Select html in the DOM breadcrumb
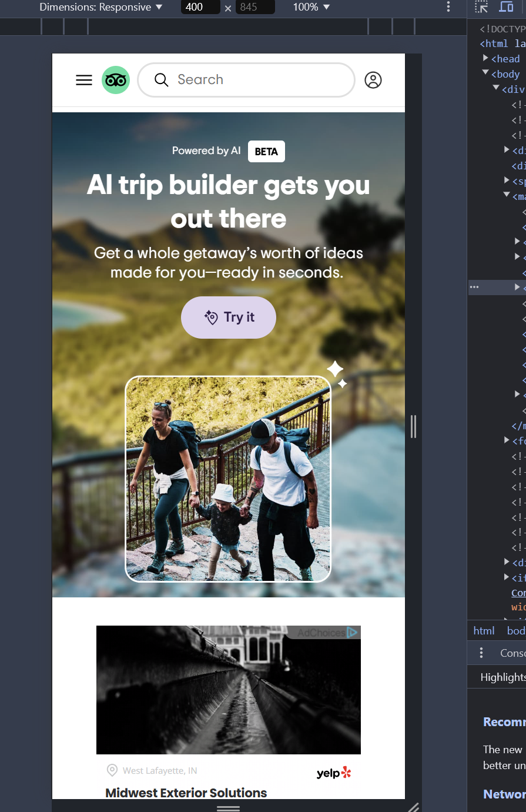Screen dimensions: 526x812 click(484, 630)
